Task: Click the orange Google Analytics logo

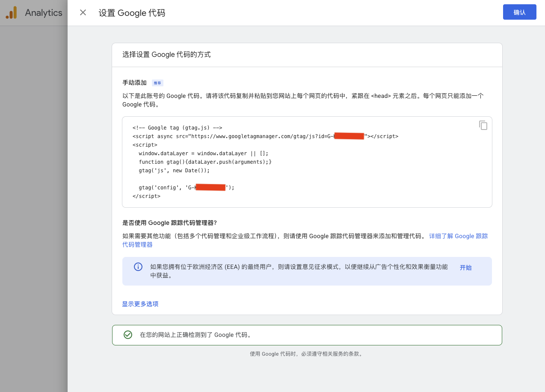Action: point(11,12)
